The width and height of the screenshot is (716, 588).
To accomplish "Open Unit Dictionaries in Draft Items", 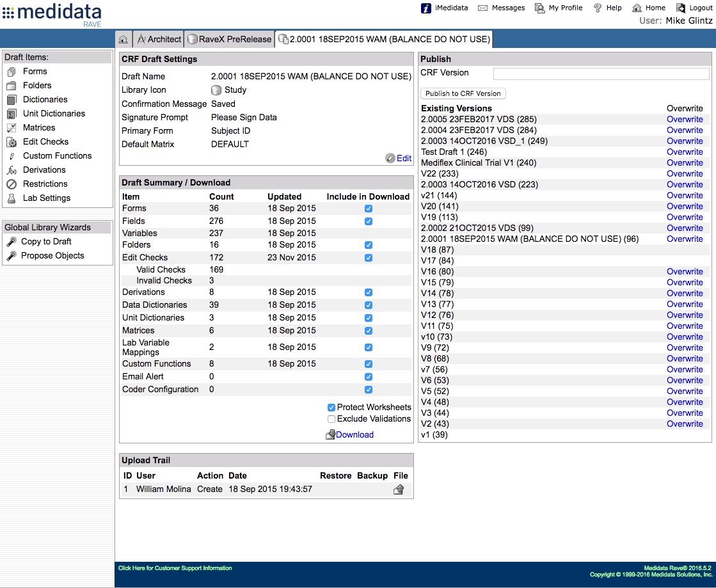I will point(54,114).
